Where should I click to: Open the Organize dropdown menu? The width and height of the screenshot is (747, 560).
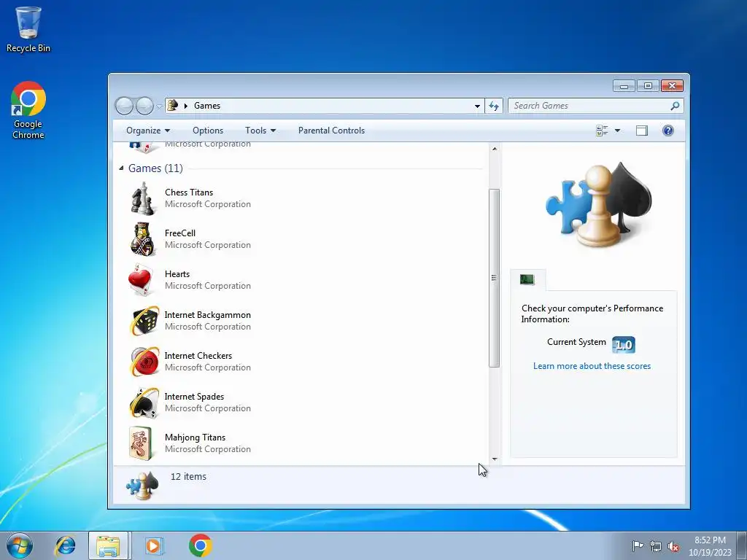coord(147,131)
